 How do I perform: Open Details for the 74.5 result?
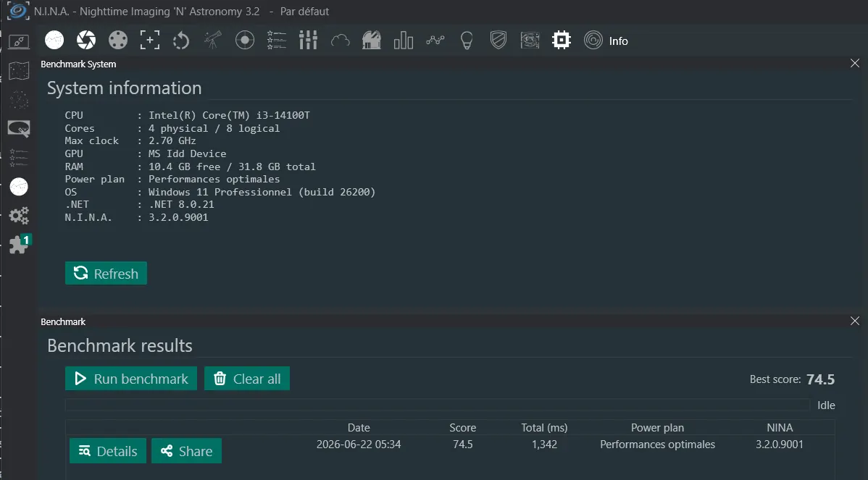(x=108, y=451)
